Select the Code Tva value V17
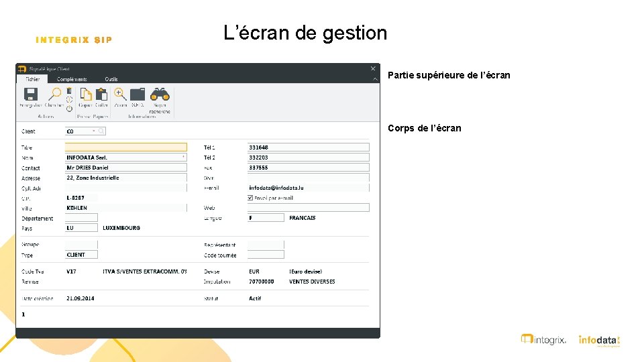This screenshot has width=644, height=362. coord(71,271)
